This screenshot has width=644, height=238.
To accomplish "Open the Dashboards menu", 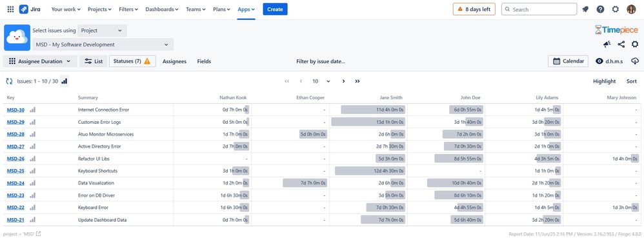I will coord(162,9).
